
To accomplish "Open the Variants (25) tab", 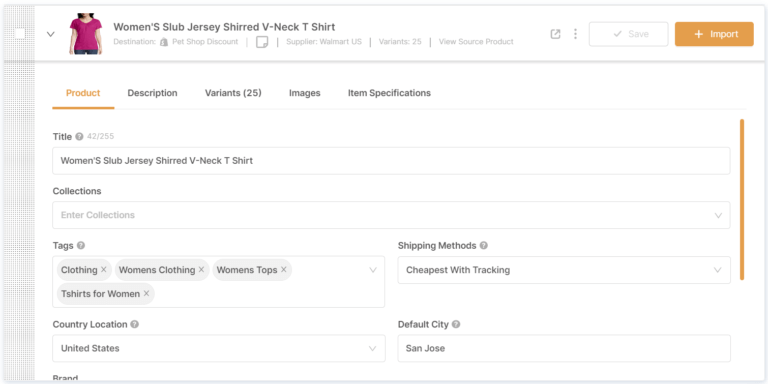I will coord(233,93).
